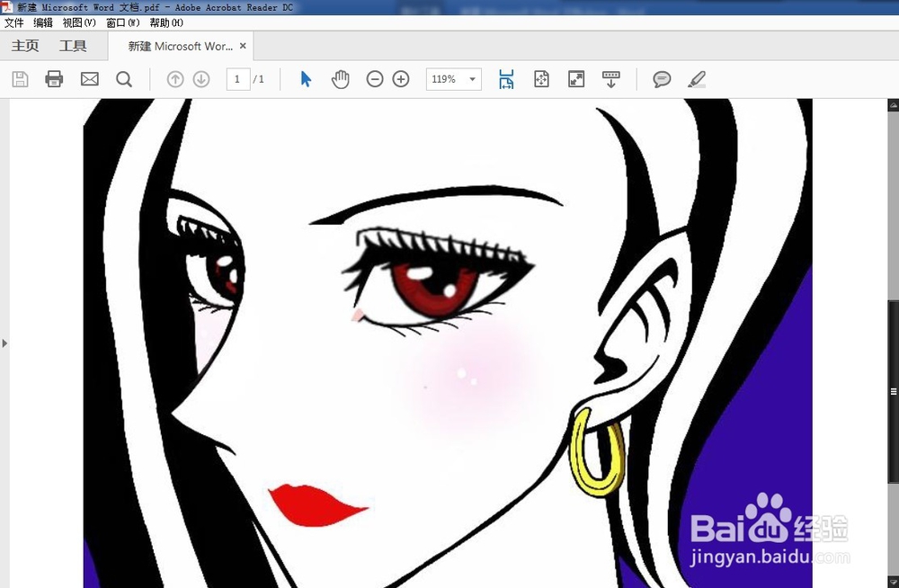The height and width of the screenshot is (588, 899).
Task: Expand the left navigation pane arrow
Action: coord(4,343)
